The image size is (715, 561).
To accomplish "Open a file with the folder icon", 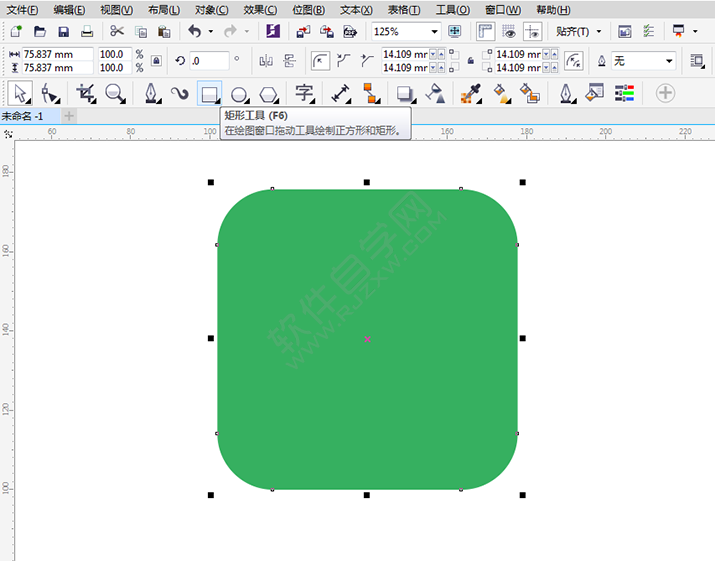I will pyautogui.click(x=40, y=31).
